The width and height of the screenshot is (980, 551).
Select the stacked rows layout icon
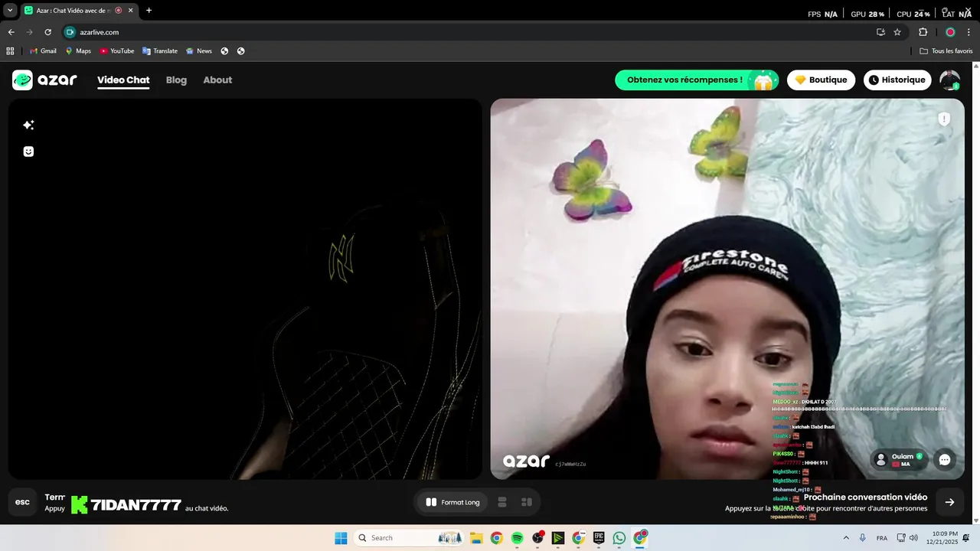[502, 502]
